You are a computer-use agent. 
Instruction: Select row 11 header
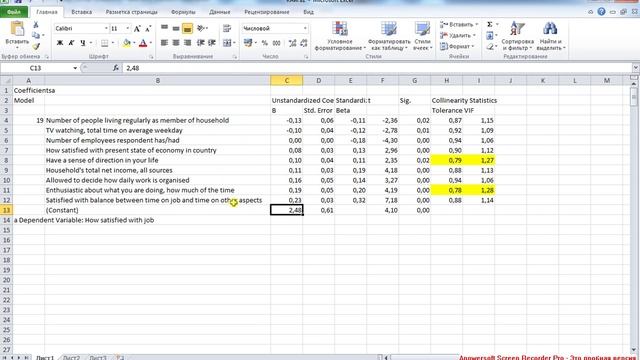(x=7, y=190)
